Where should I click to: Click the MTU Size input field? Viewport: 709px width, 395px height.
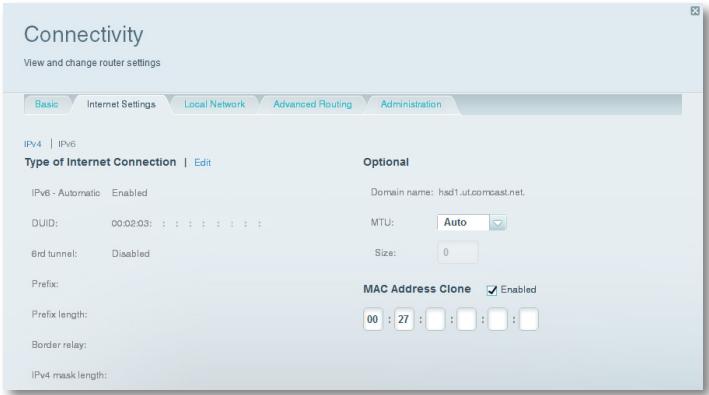457,252
